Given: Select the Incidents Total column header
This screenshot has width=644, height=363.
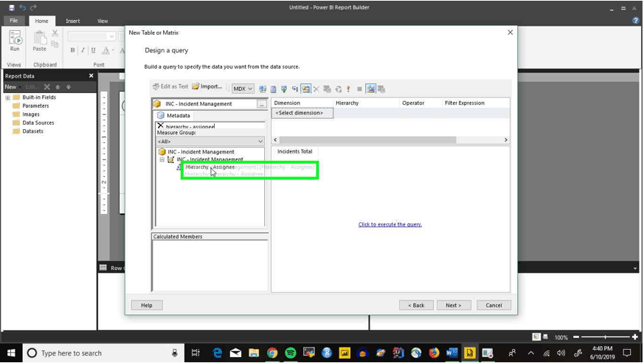Looking at the screenshot, I should pos(294,151).
